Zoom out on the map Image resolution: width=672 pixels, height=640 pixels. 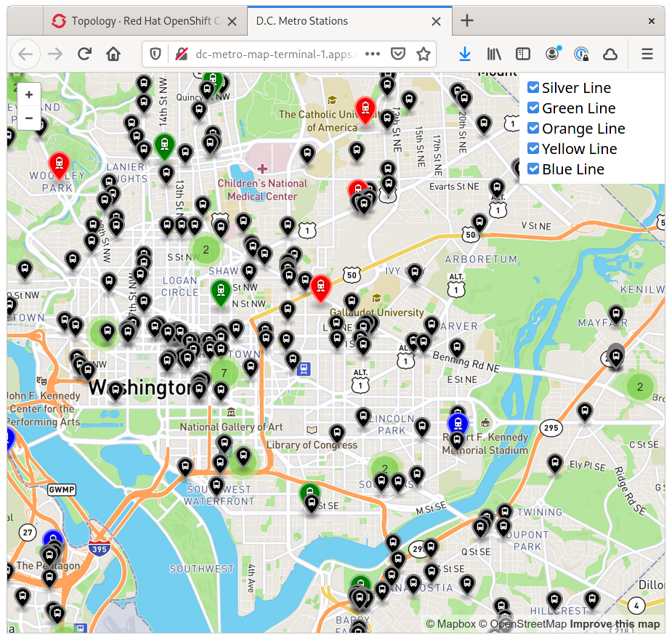click(x=29, y=118)
